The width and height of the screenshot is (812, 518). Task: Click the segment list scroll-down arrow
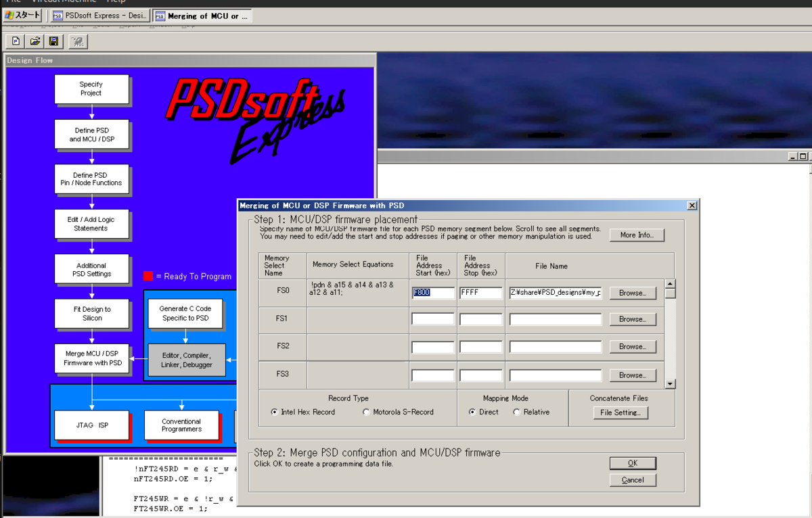[671, 384]
